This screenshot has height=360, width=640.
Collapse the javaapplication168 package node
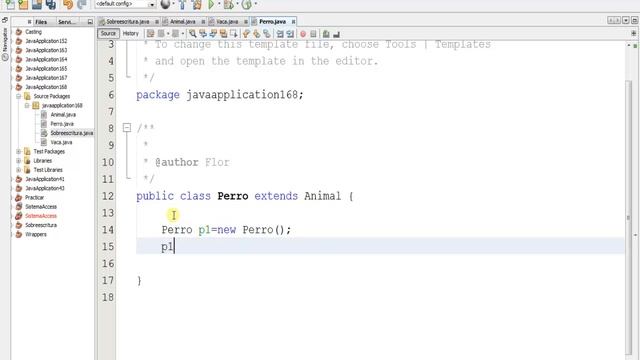(27, 105)
